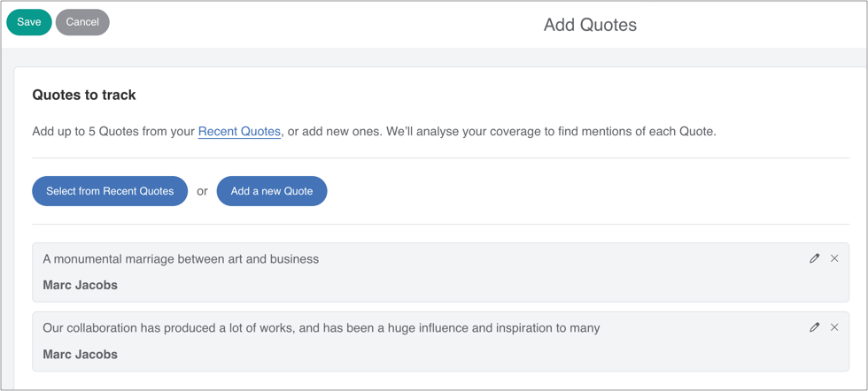868x391 pixels.
Task: Click the Add Quotes page title
Action: [590, 25]
